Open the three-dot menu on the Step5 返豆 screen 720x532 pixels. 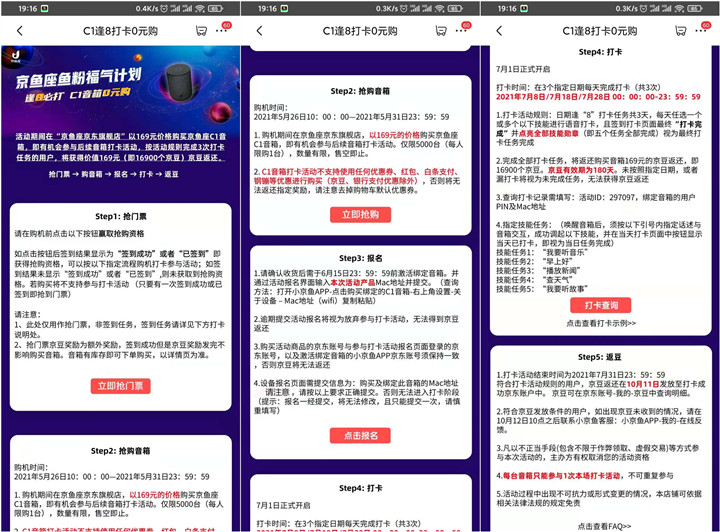(701, 31)
